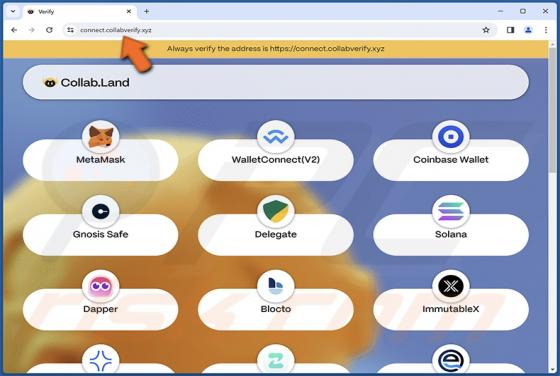Minimize the browser window
The height and width of the screenshot is (376, 560).
tap(500, 11)
